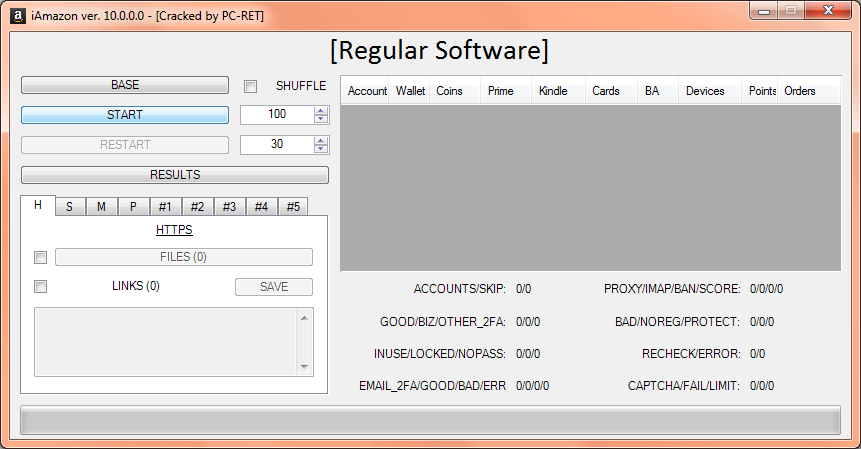The width and height of the screenshot is (861, 449).
Task: Click the BASE button
Action: pyautogui.click(x=125, y=85)
